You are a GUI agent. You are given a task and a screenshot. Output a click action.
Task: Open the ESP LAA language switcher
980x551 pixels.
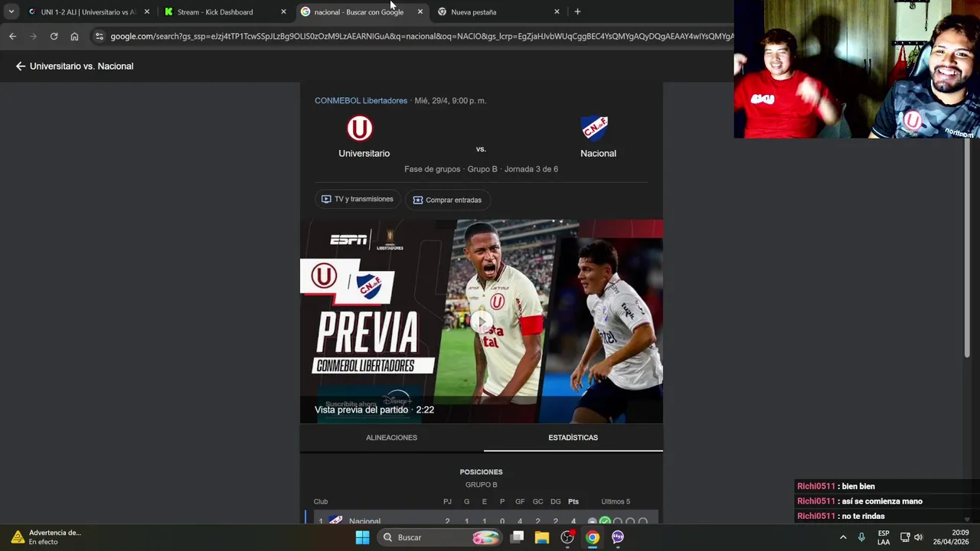pos(884,537)
